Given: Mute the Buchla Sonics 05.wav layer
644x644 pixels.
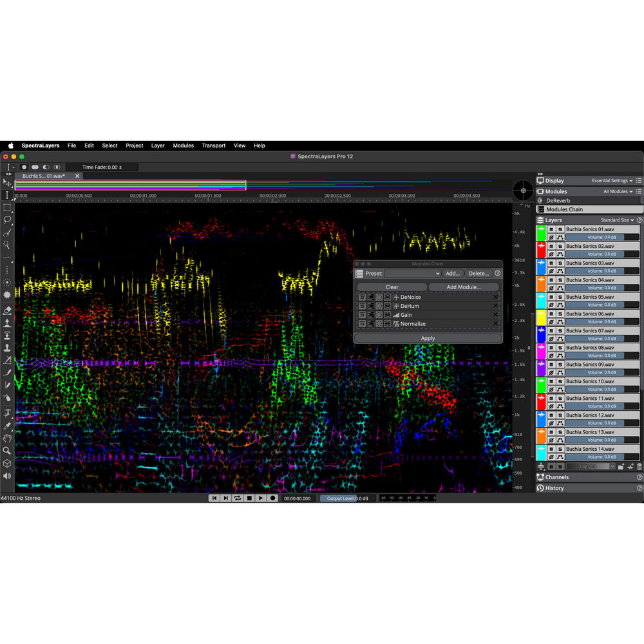Looking at the screenshot, I should pyautogui.click(x=551, y=297).
